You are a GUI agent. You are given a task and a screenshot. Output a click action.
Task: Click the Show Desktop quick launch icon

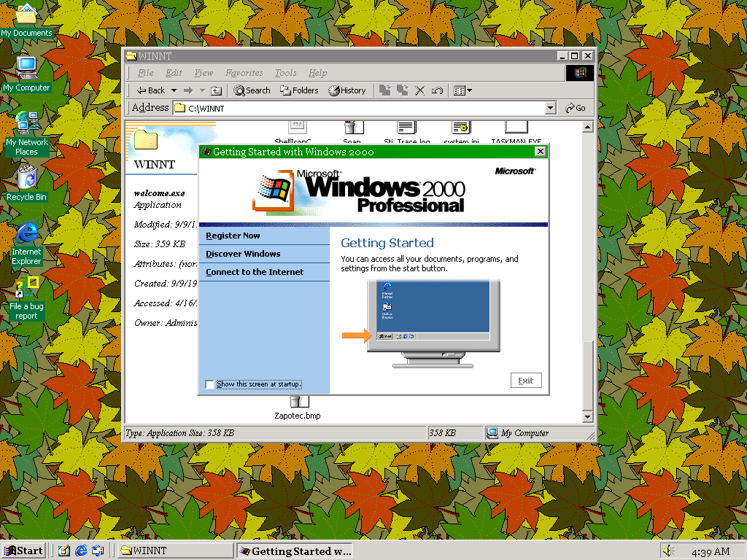point(64,551)
